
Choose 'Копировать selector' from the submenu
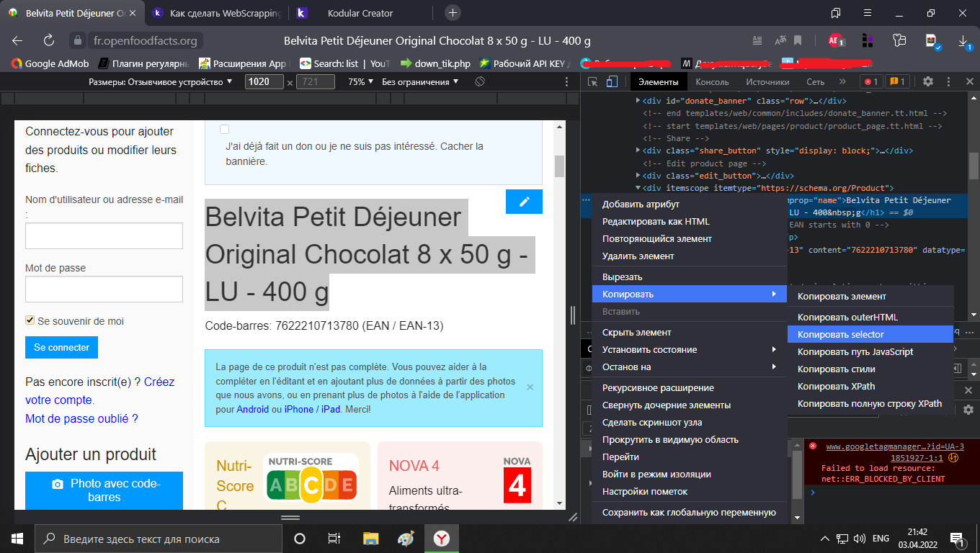870,334
